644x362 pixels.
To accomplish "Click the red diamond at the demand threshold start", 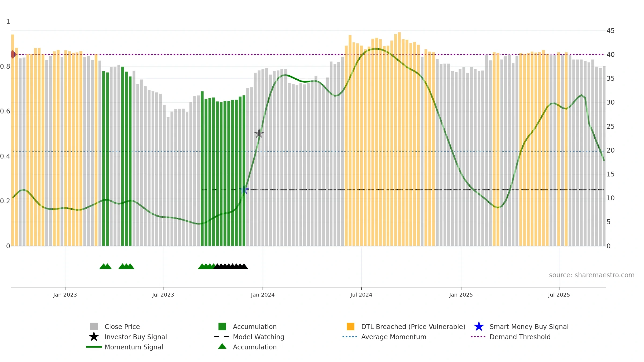I will [13, 54].
